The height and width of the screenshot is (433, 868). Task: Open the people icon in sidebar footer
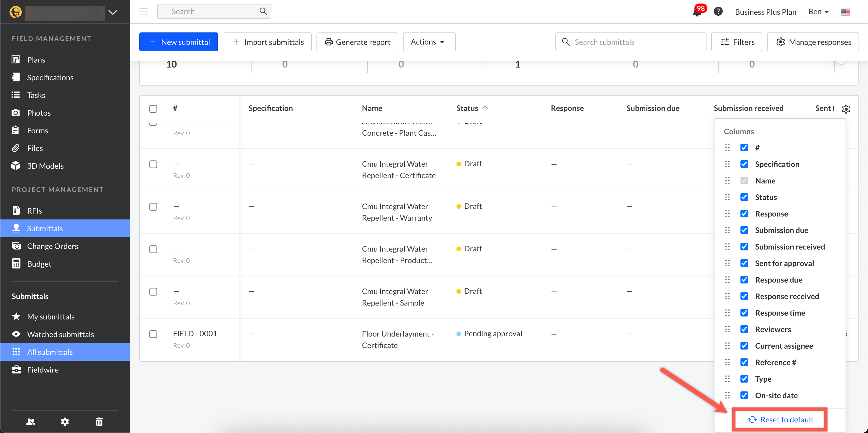click(x=31, y=421)
